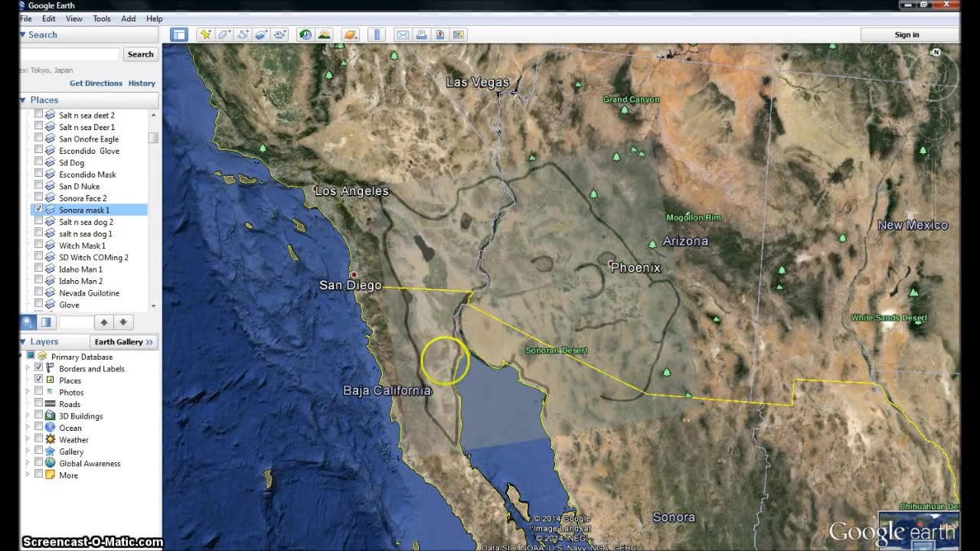Enable the Ocean layer checkbox
Viewport: 980px width, 551px height.
pos(38,427)
